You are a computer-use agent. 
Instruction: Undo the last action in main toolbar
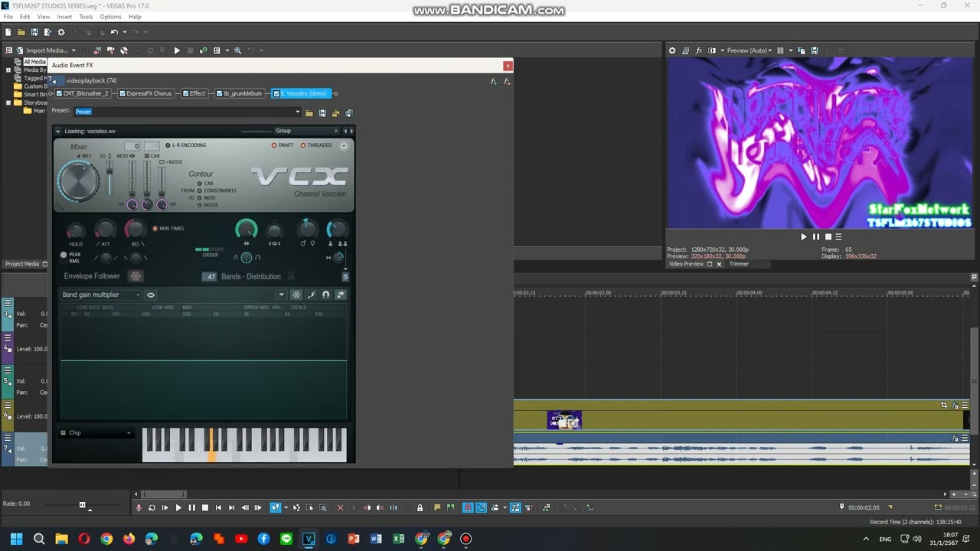[114, 32]
